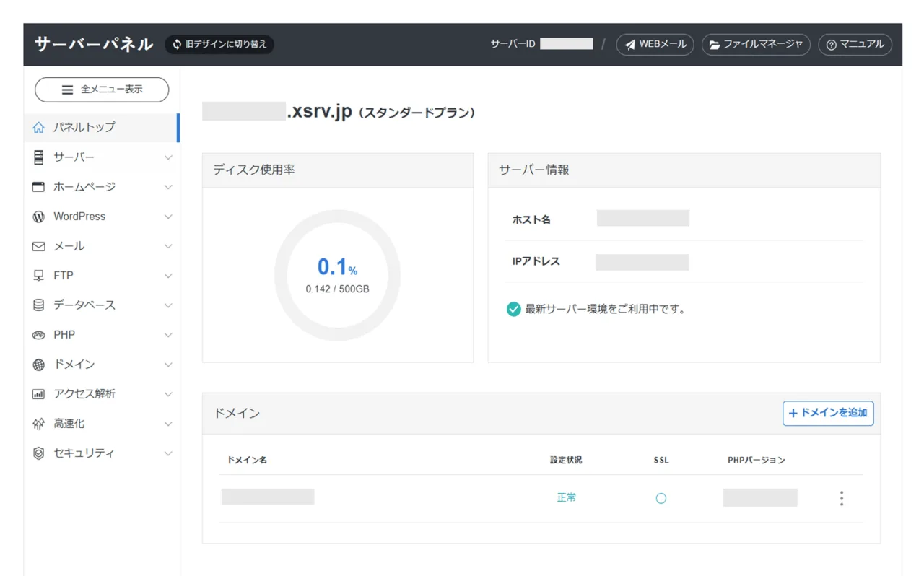The image size is (924, 576).
Task: Click the 高速化 speed-up icon
Action: [37, 423]
